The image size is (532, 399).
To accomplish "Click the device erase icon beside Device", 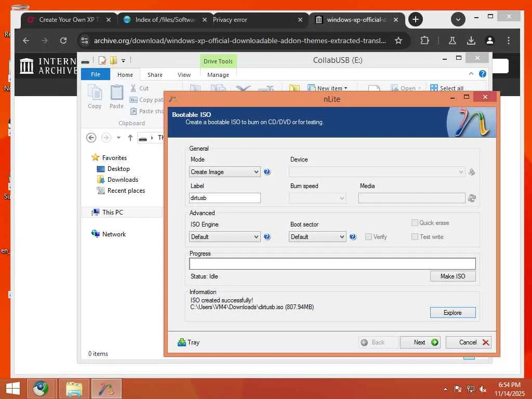I will coord(472,172).
